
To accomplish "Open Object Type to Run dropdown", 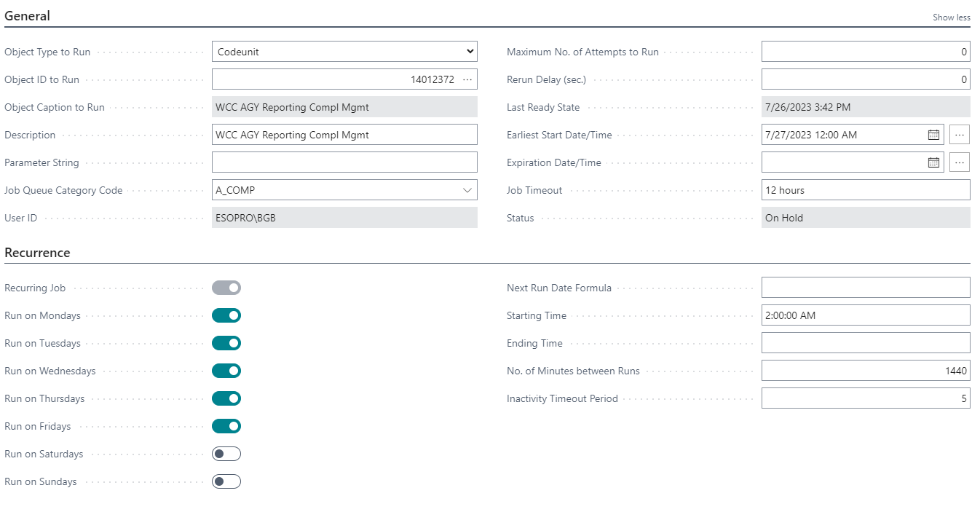I will (344, 52).
